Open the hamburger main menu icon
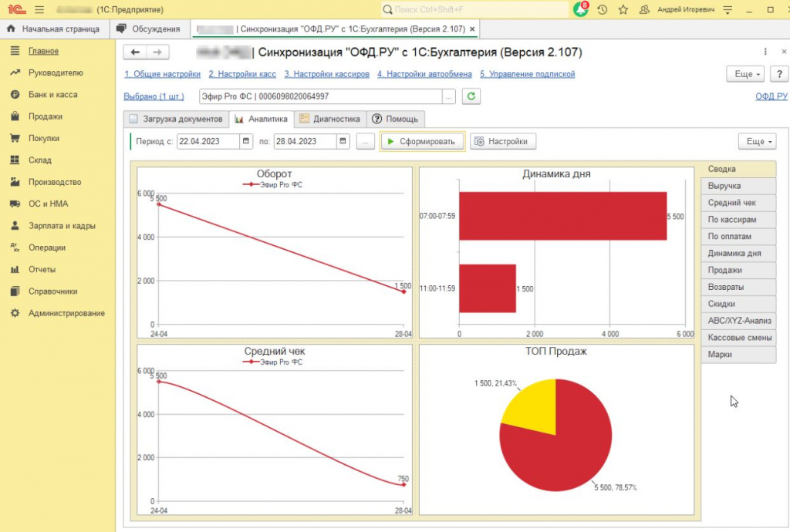Viewport: 790px width, 532px height. [x=39, y=9]
